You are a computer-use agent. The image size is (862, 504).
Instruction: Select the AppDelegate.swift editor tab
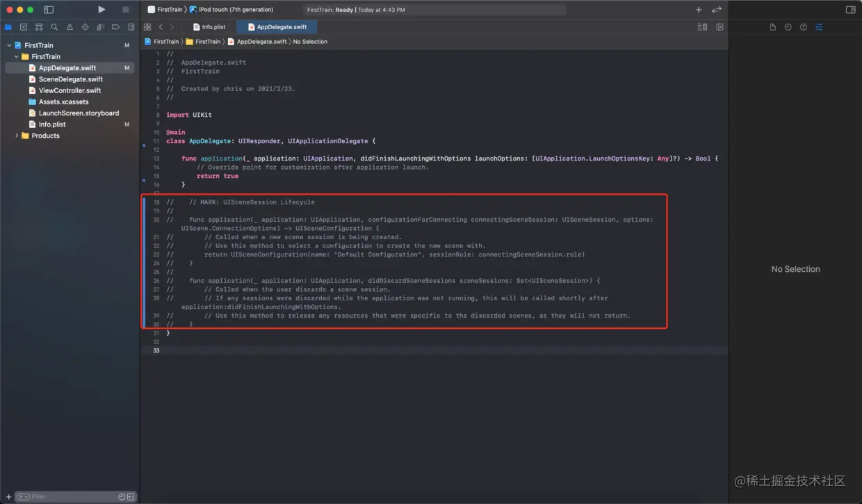pos(277,27)
